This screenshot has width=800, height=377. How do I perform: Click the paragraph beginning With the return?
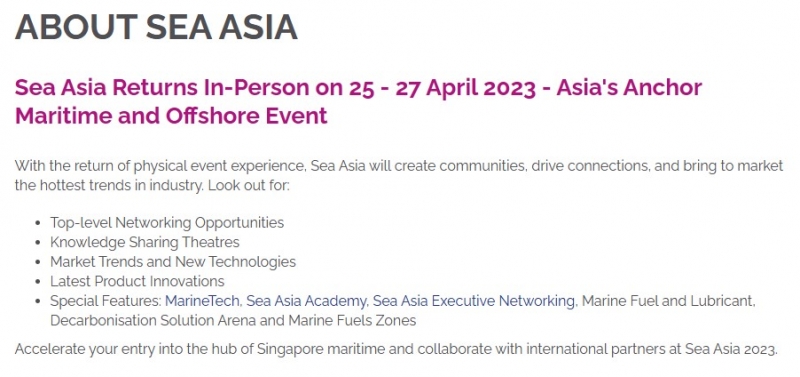[399, 175]
